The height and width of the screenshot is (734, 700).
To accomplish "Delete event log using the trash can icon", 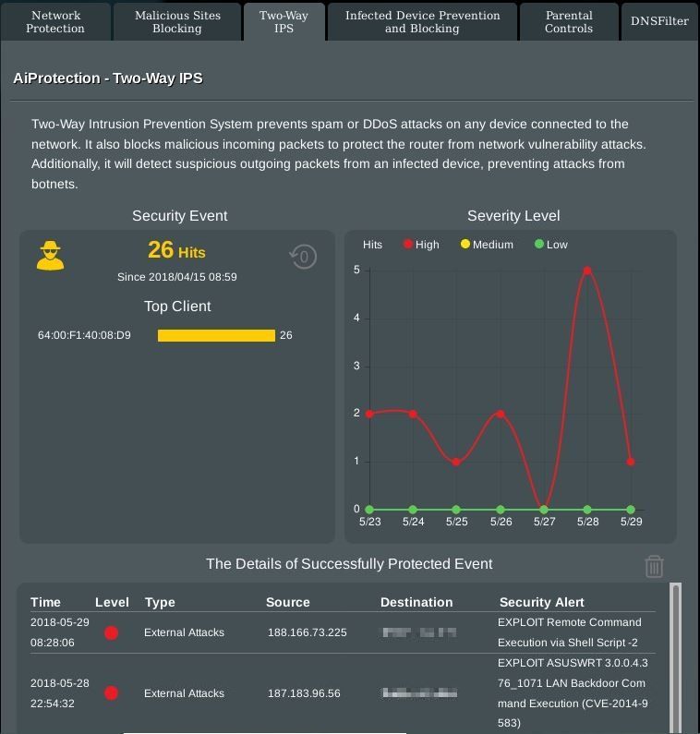I will [654, 566].
